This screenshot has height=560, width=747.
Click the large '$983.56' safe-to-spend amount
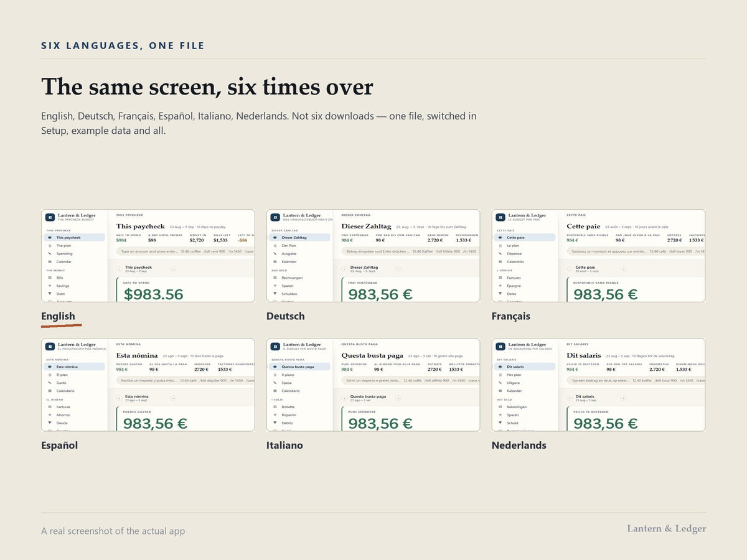154,294
